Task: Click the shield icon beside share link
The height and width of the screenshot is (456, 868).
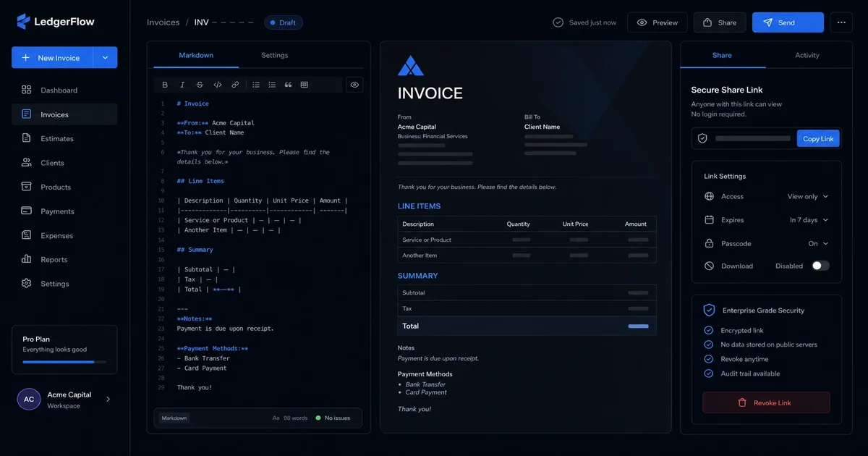Action: coord(702,138)
